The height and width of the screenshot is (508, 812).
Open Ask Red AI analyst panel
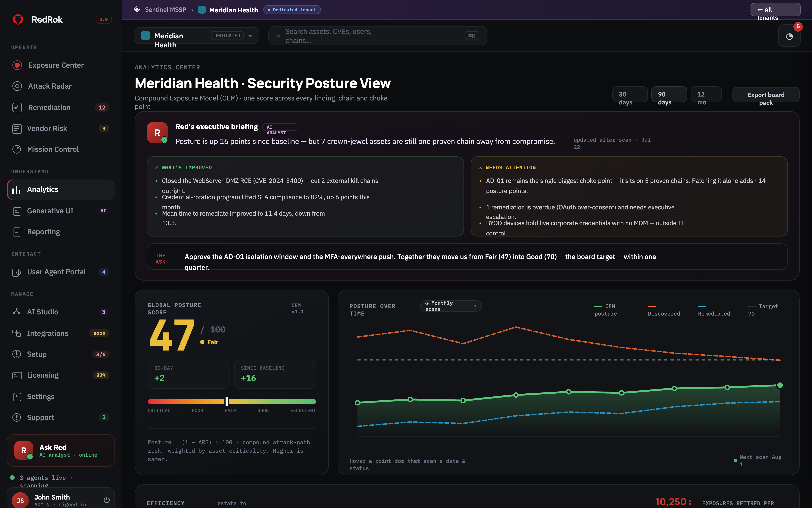coord(61,450)
